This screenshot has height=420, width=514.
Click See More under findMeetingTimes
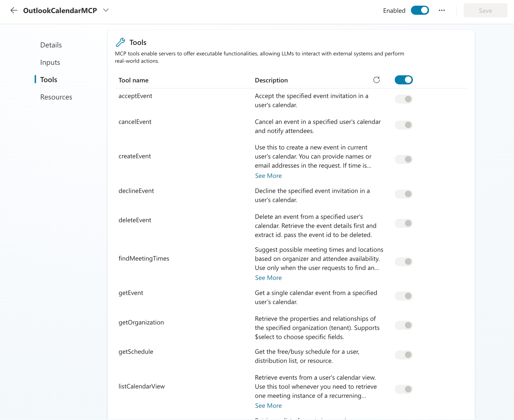[x=268, y=278]
